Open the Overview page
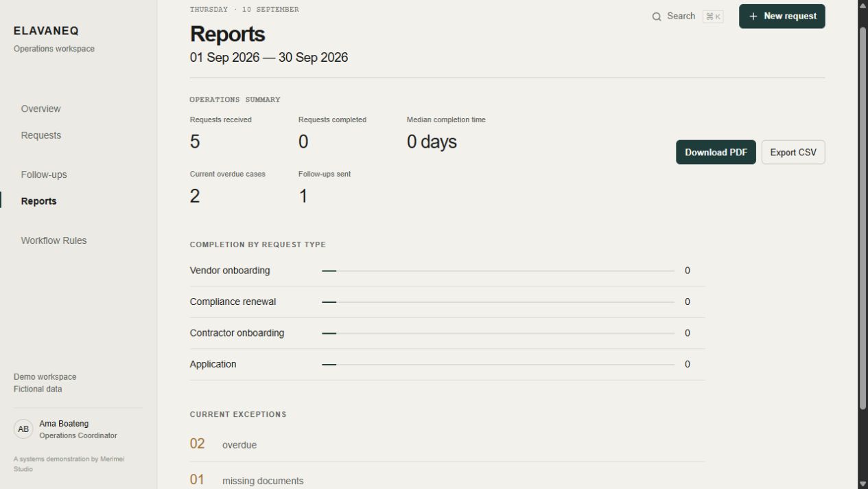This screenshot has height=489, width=868. (40, 109)
